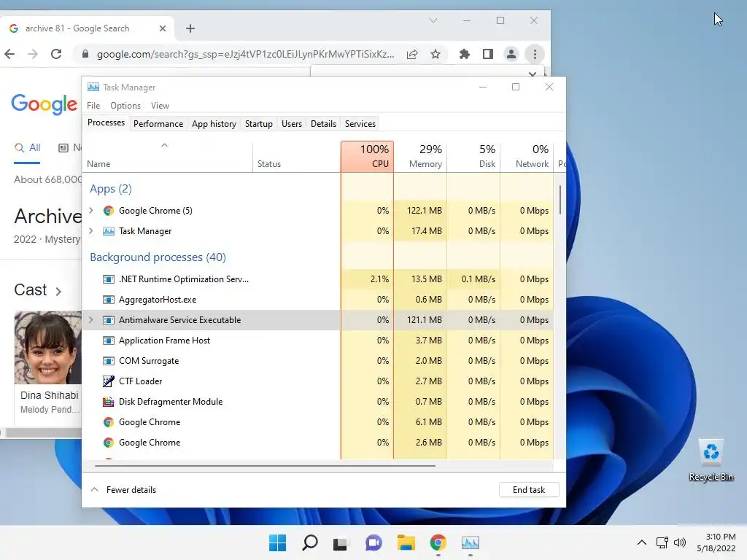
Task: Open Windows Start menu
Action: (278, 542)
